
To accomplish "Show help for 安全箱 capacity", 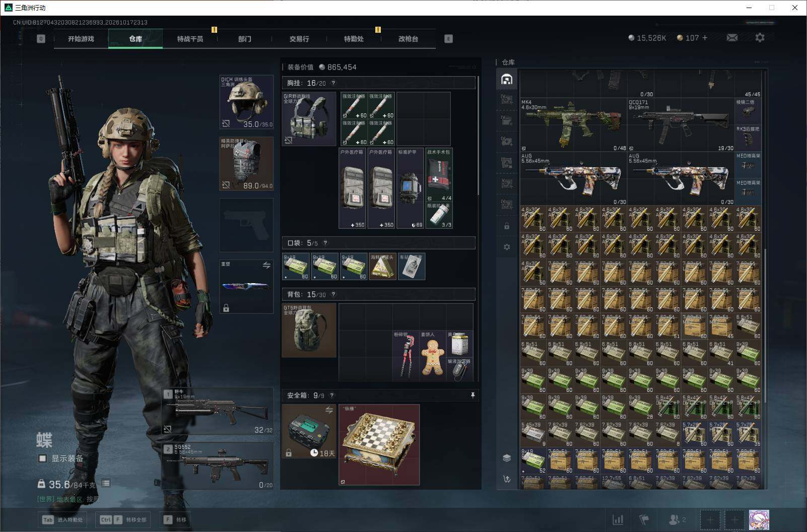I will [x=331, y=395].
